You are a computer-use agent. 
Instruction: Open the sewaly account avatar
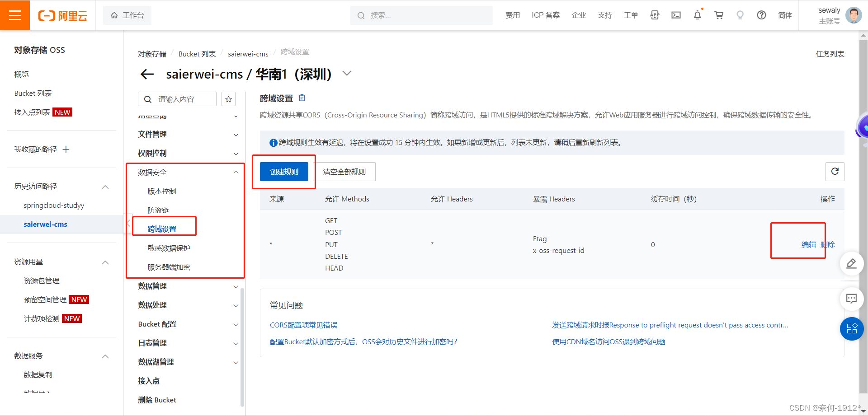click(854, 15)
